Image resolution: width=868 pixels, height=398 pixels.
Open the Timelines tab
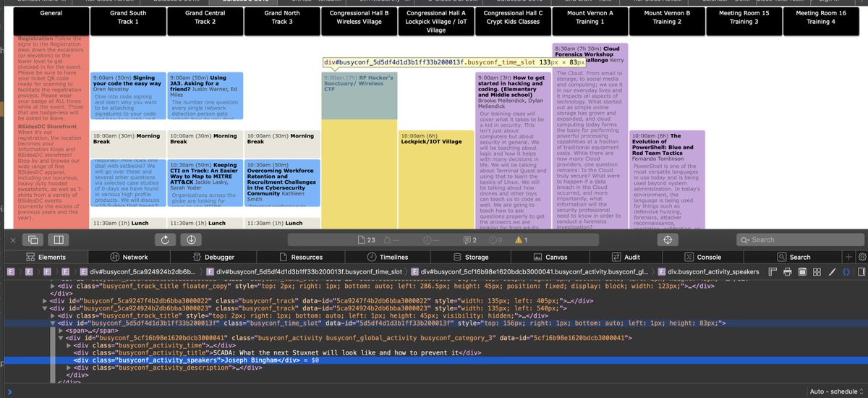[388, 257]
